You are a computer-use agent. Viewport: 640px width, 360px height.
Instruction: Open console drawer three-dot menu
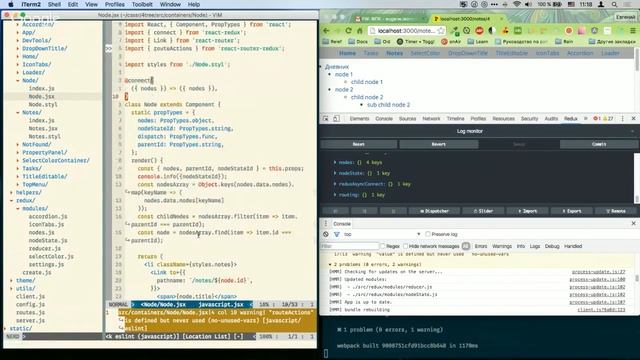click(x=326, y=223)
